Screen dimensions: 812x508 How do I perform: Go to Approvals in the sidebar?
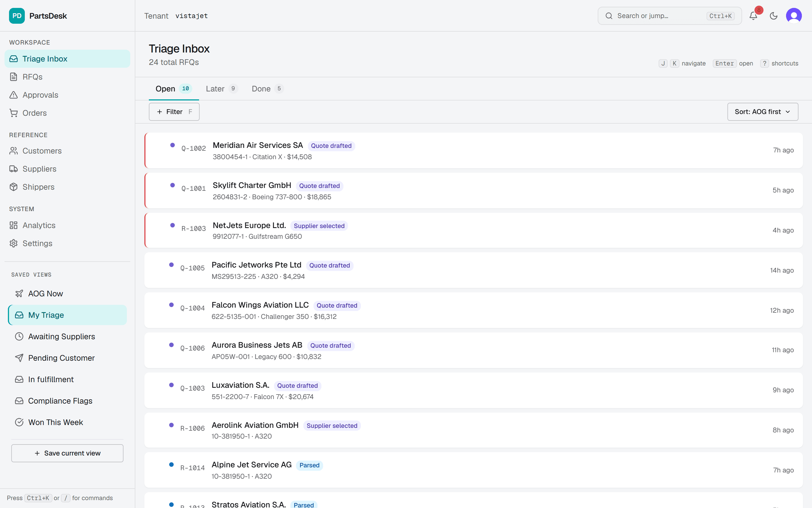point(67,95)
